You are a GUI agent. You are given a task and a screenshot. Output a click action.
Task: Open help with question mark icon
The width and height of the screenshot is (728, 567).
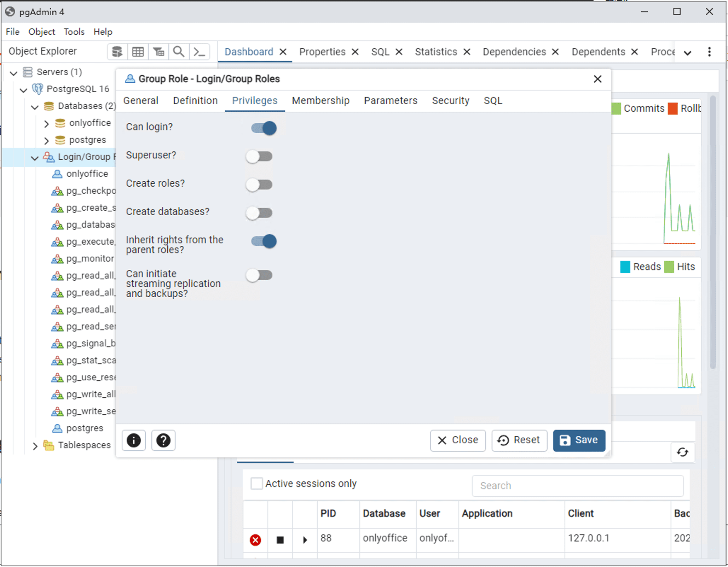163,440
